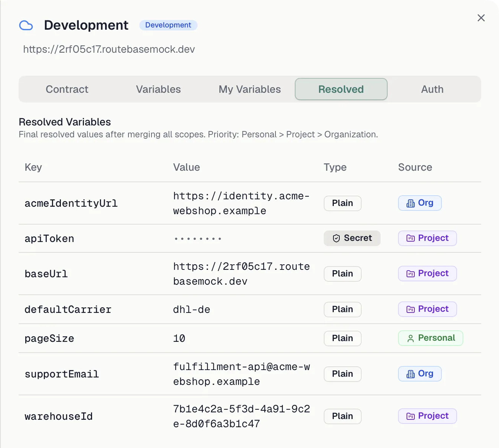Click the masked apiToken value dots

tap(198, 239)
